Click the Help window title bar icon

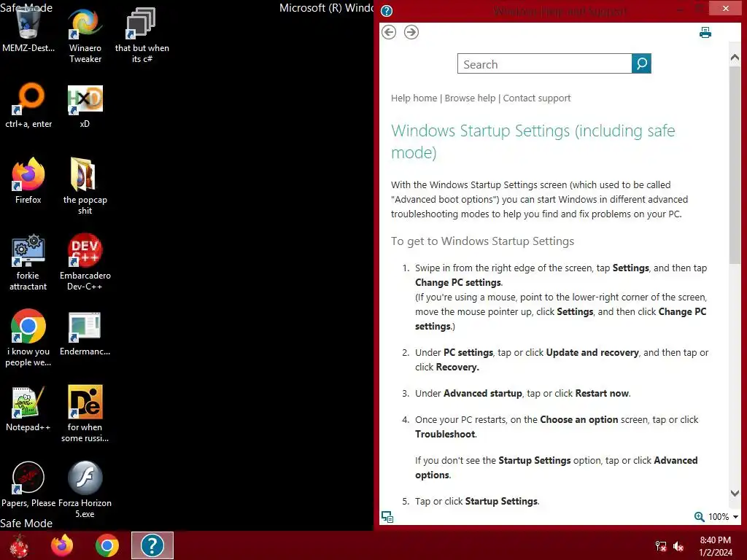(x=387, y=10)
